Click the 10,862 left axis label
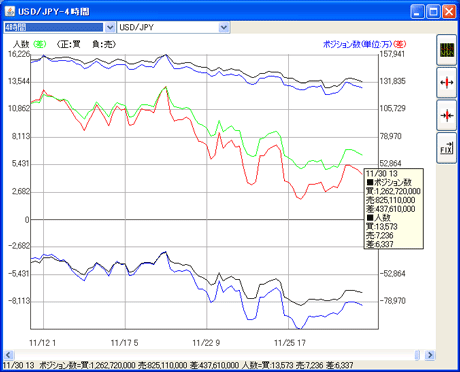This screenshot has width=460, height=372. 19,109
